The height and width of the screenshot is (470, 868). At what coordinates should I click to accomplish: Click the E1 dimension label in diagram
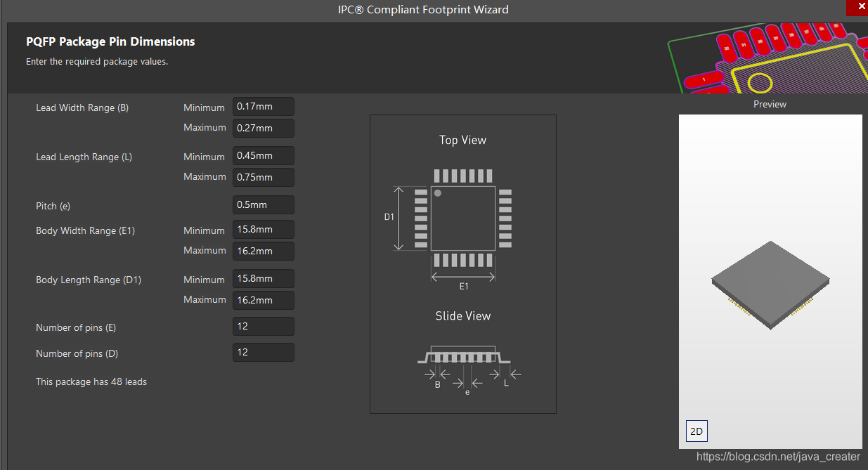coord(464,287)
